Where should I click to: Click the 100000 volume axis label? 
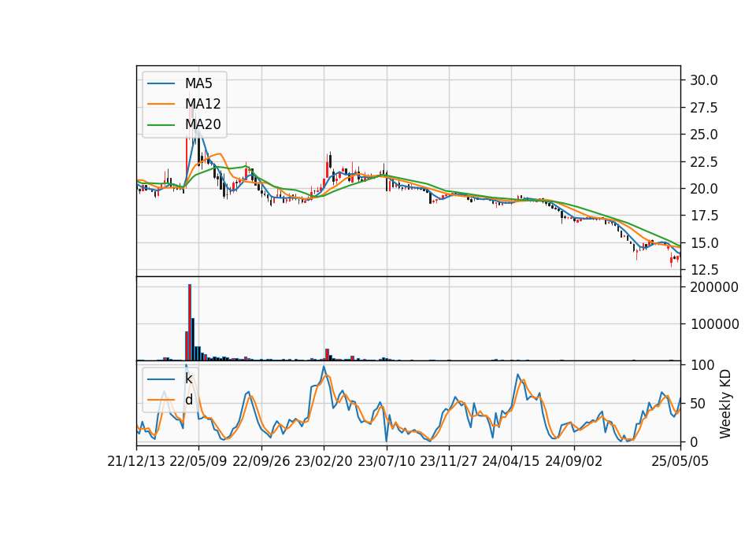point(714,324)
